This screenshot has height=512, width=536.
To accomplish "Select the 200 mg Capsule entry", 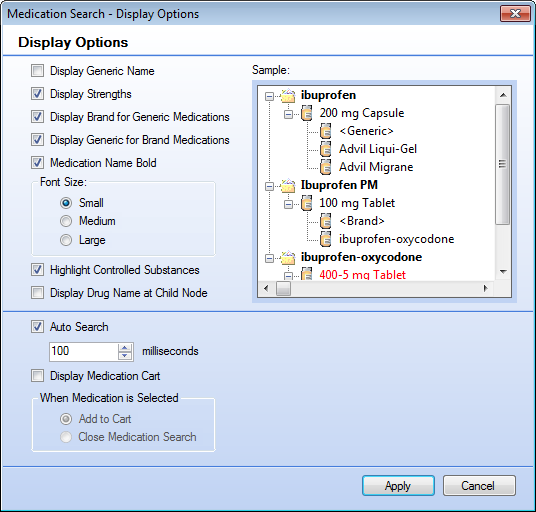I will (362, 113).
